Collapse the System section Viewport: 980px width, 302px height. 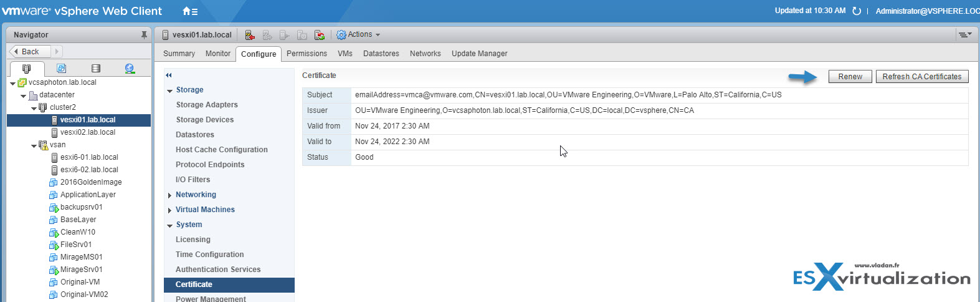(x=169, y=225)
